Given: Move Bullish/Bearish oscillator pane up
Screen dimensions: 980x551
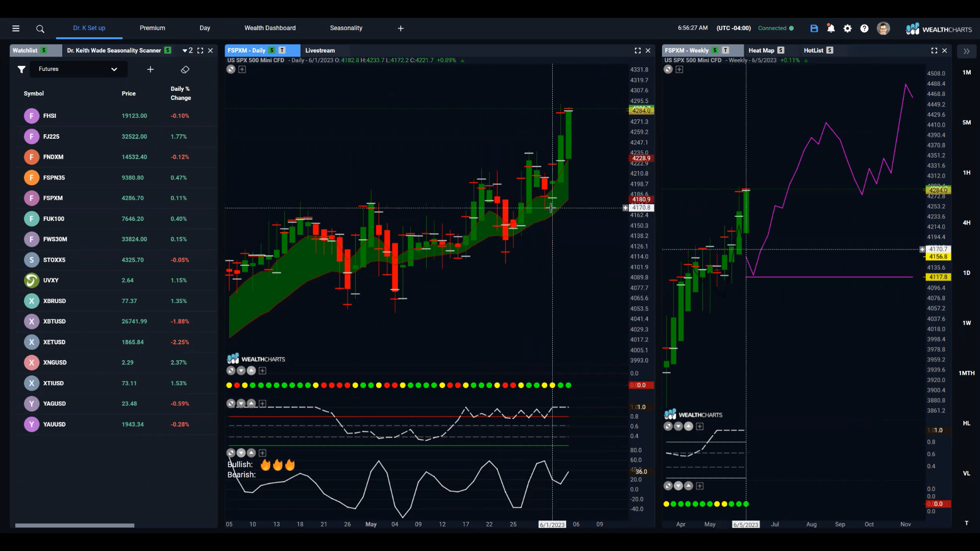Looking at the screenshot, I should [251, 453].
